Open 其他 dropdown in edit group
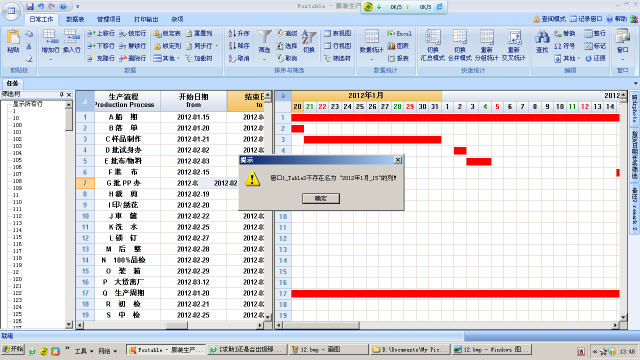 (567, 58)
